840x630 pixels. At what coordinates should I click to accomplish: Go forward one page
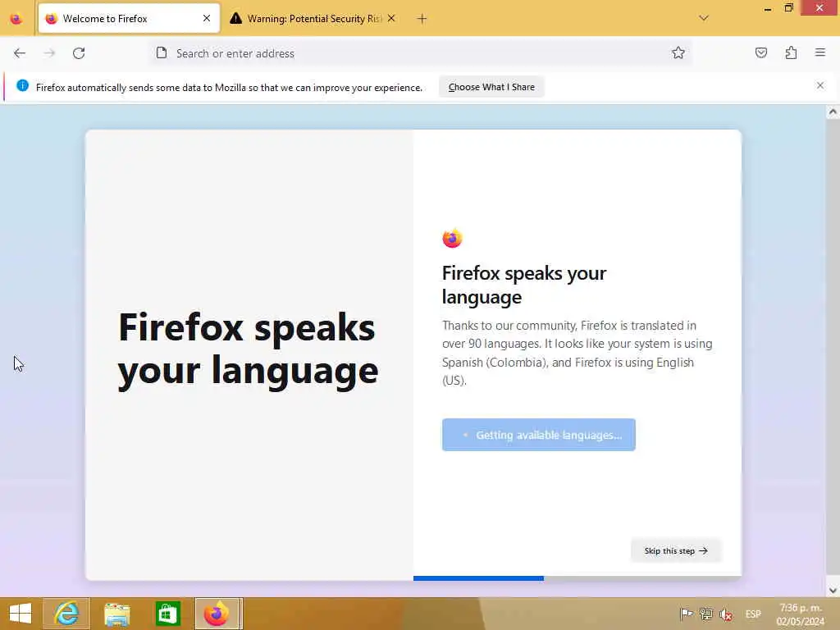(49, 53)
